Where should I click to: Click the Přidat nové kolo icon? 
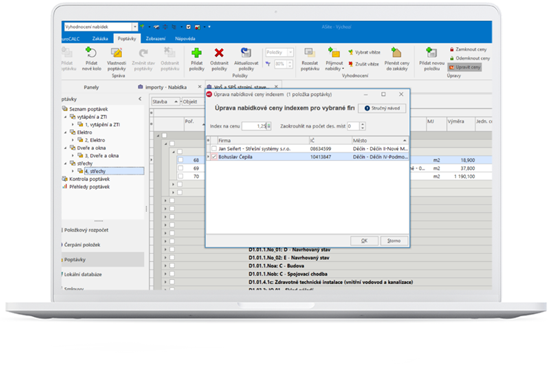click(91, 53)
